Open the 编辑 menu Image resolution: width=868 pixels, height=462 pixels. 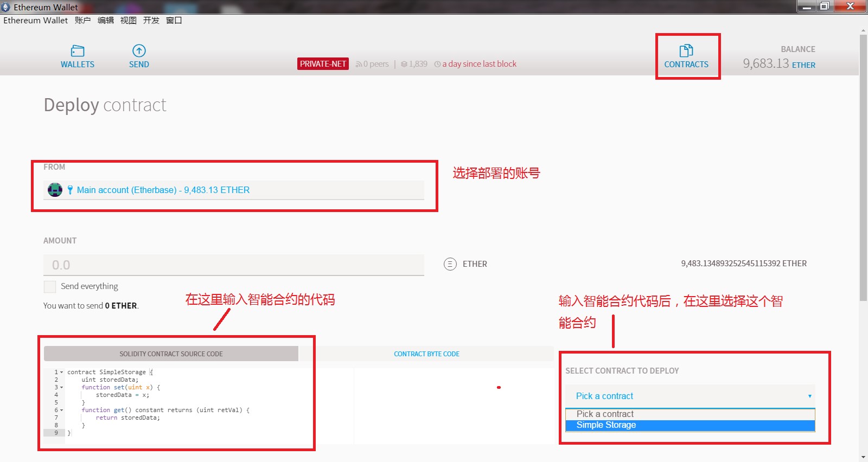point(106,21)
